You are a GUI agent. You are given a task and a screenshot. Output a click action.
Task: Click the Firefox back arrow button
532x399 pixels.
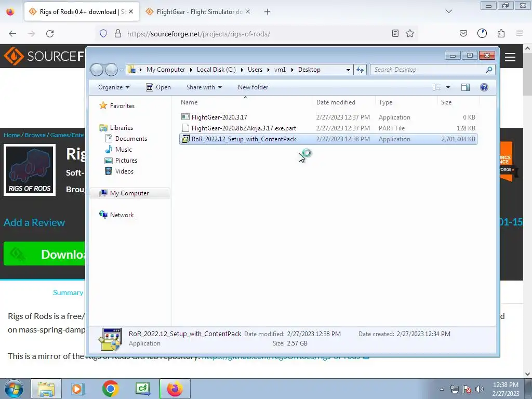(x=12, y=34)
